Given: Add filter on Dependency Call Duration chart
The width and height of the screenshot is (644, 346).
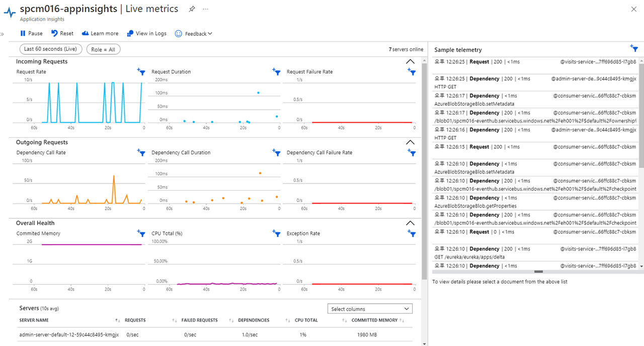Looking at the screenshot, I should pos(276,152).
